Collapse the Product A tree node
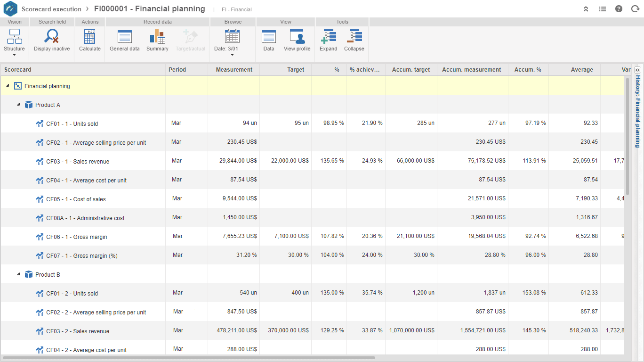 tap(18, 105)
